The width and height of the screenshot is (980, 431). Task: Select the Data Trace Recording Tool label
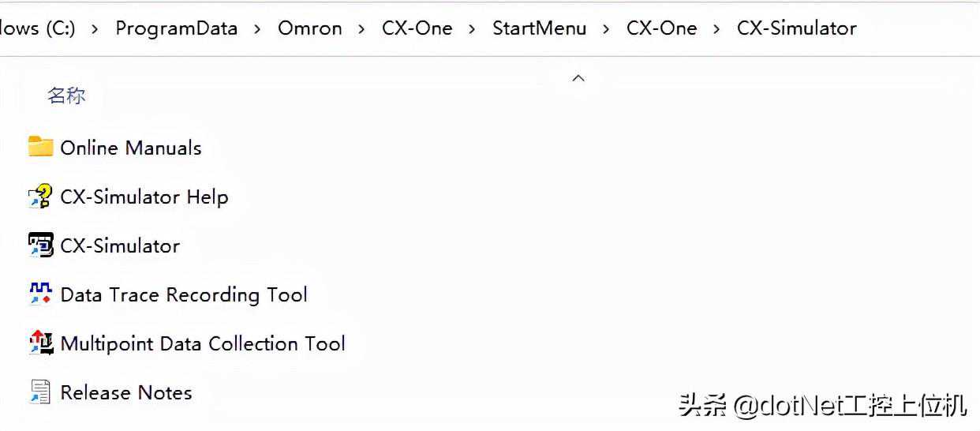pyautogui.click(x=184, y=294)
